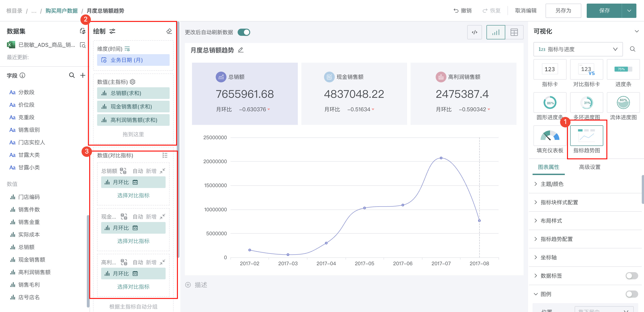Open the 指标与进度 chart category dropdown
The image size is (644, 312).
578,49
